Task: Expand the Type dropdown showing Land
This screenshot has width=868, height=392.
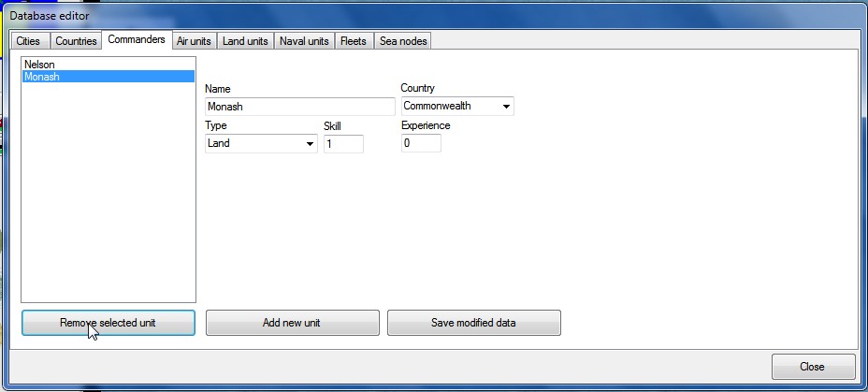Action: click(x=261, y=143)
